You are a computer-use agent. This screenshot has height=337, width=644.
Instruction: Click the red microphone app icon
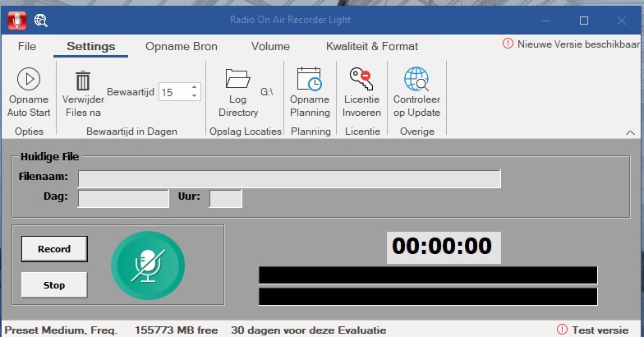[16, 20]
